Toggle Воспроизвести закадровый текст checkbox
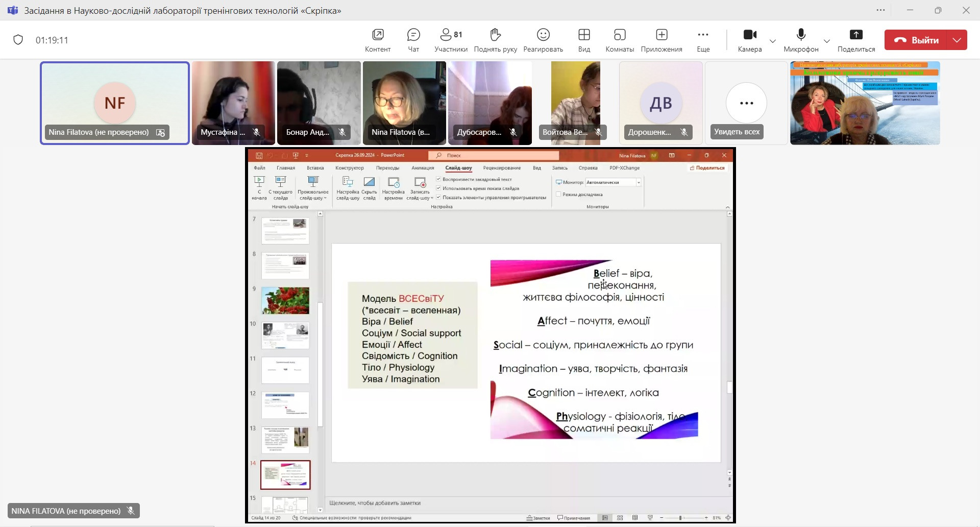The width and height of the screenshot is (980, 527). (x=438, y=179)
